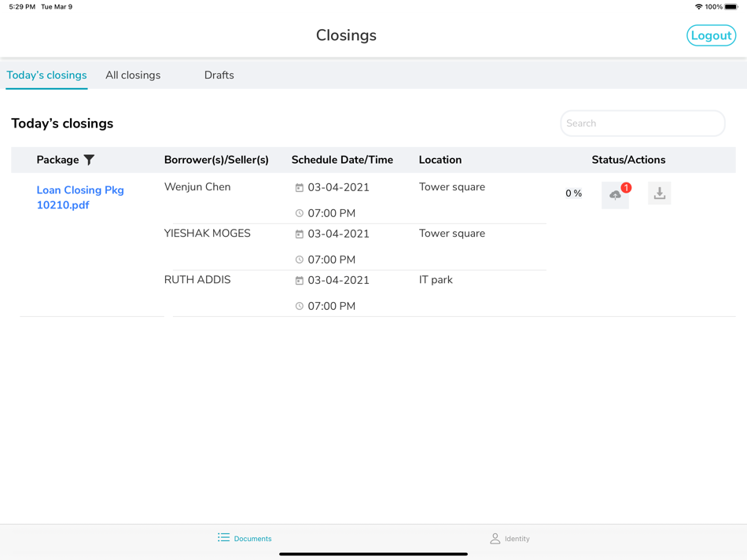The height and width of the screenshot is (560, 747).
Task: Click clock icon in YIESHAK MOGES row
Action: (299, 260)
